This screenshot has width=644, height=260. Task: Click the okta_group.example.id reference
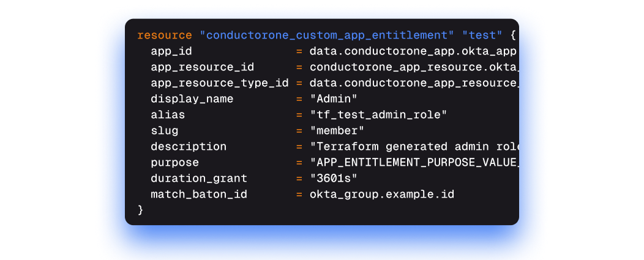[381, 194]
